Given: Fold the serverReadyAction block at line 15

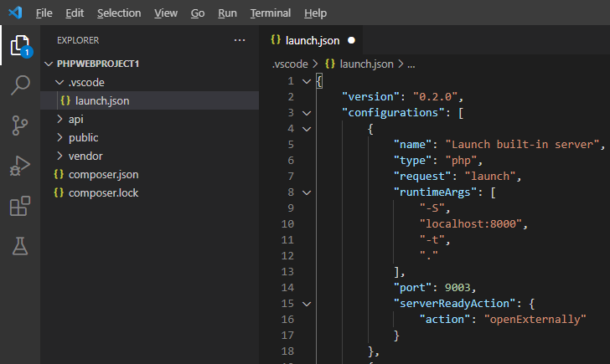Looking at the screenshot, I should [307, 304].
